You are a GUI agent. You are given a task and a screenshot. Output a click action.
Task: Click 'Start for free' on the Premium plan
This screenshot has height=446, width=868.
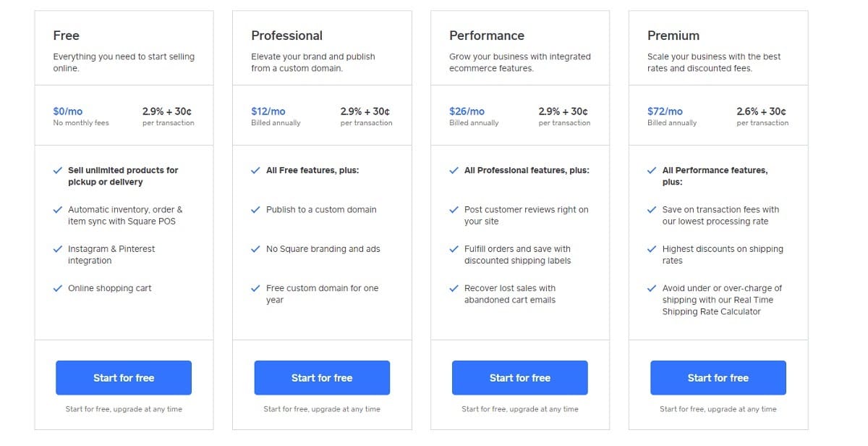pos(718,377)
